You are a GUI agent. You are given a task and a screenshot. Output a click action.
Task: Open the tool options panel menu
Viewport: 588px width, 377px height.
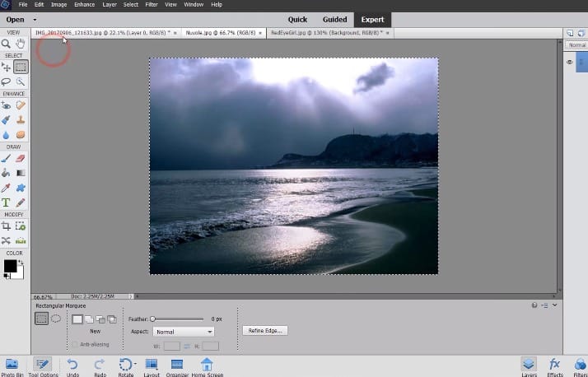click(545, 305)
